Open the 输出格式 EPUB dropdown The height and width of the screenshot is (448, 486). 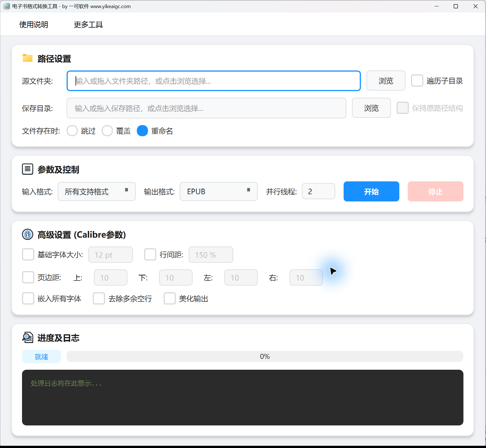pyautogui.click(x=219, y=191)
